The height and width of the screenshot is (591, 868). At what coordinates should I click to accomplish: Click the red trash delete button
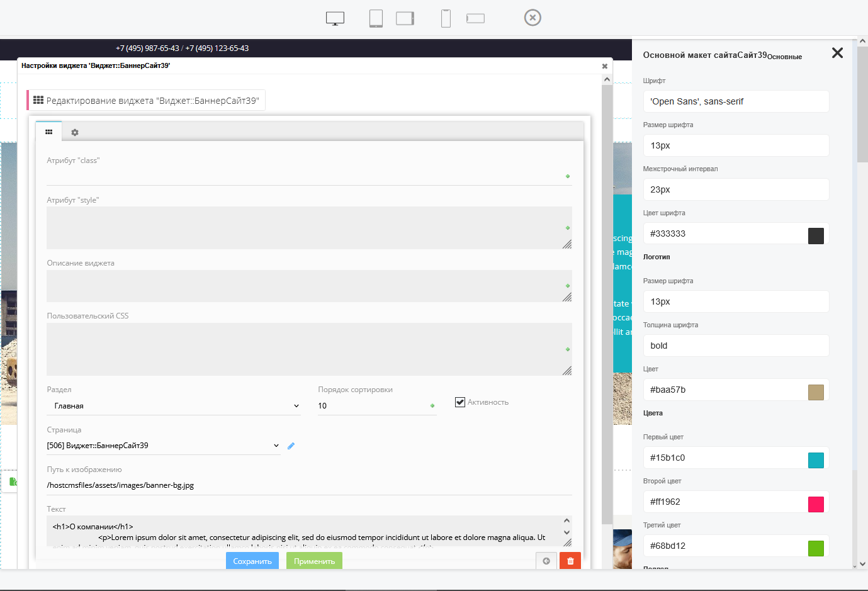coord(570,561)
